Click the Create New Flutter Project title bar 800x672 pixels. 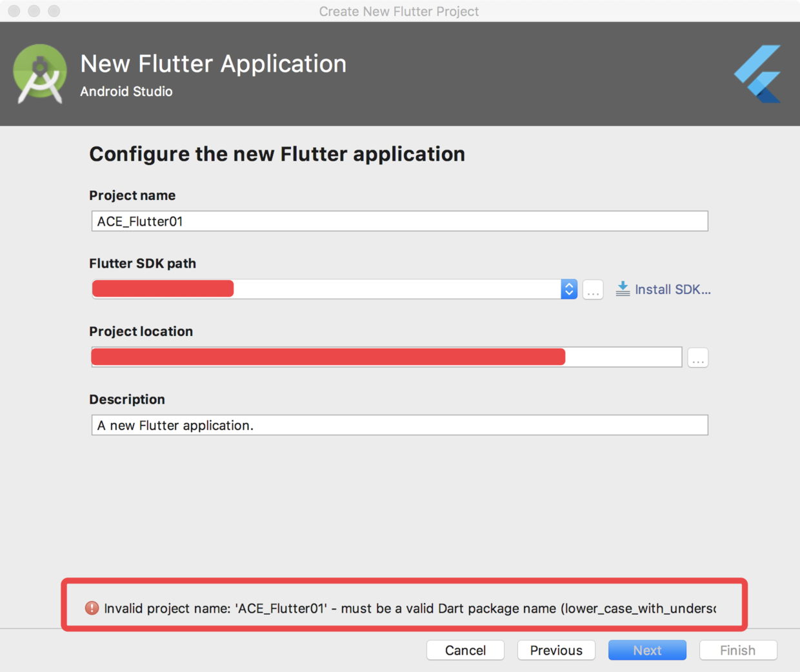pyautogui.click(x=399, y=11)
